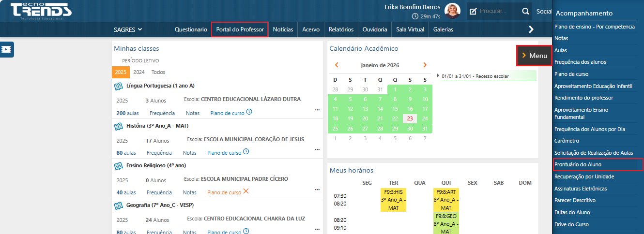Select day 15 in January calendar

tap(395, 109)
